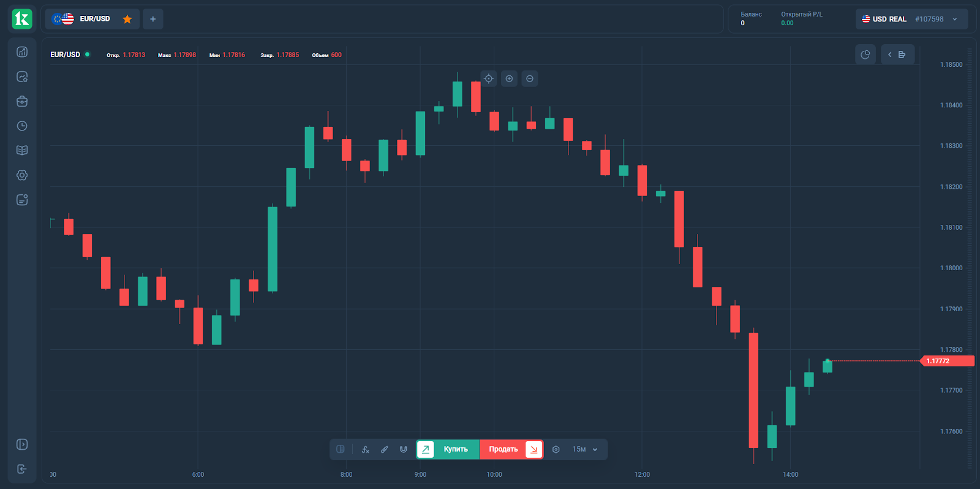Click the Купить buy button
The width and height of the screenshot is (980, 489).
point(448,449)
